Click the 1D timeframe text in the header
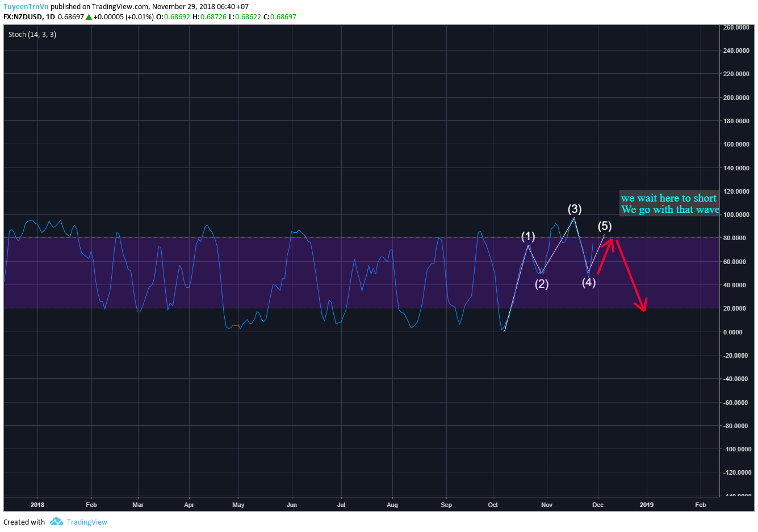 pyautogui.click(x=51, y=17)
